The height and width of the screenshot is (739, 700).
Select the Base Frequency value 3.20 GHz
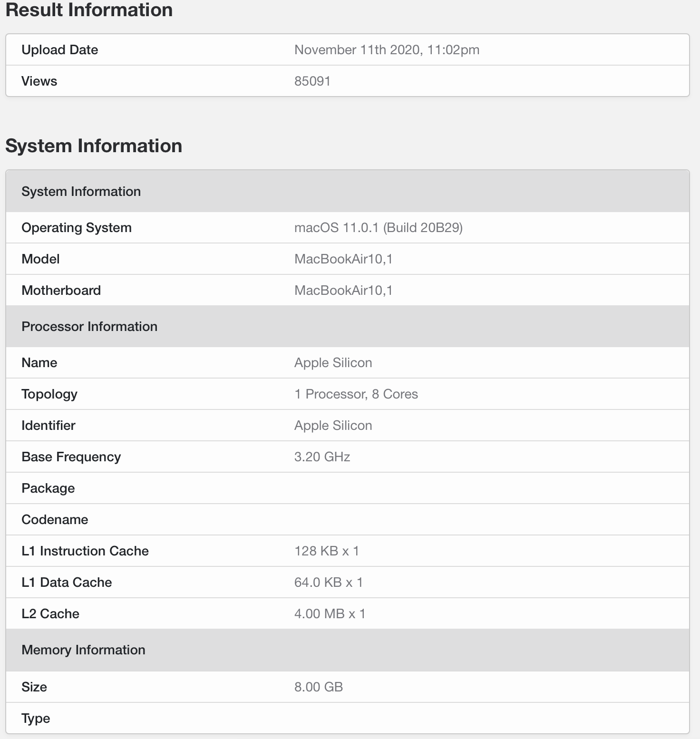tap(322, 457)
